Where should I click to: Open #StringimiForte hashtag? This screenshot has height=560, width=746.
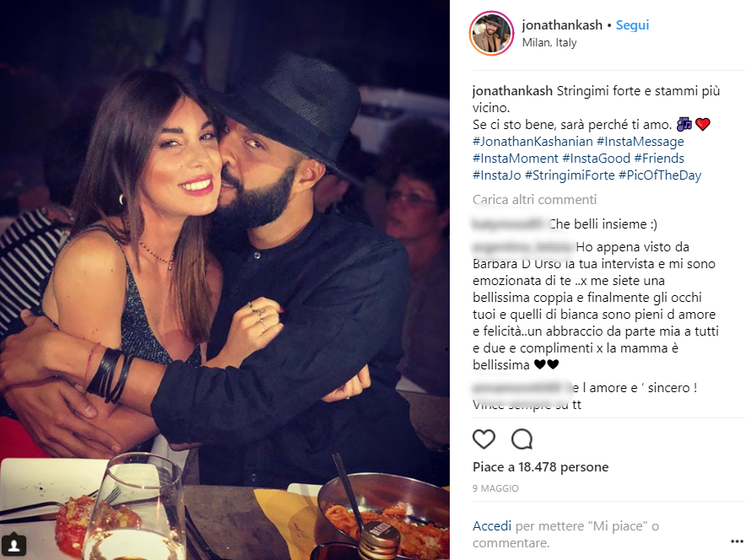[x=570, y=175]
